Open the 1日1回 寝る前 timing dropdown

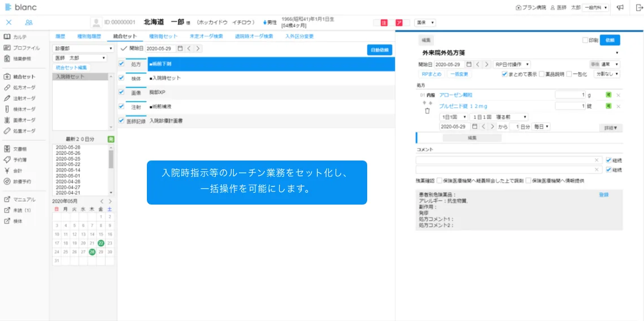(499, 117)
